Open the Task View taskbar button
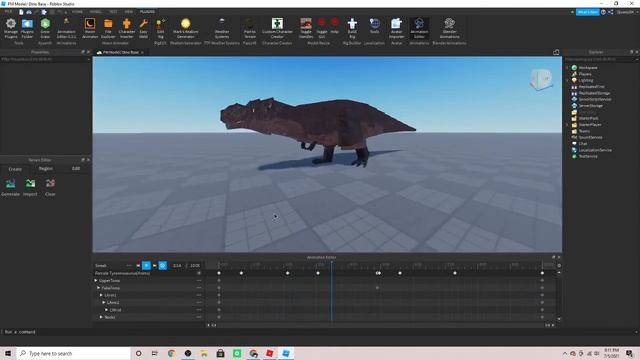 coord(155,353)
